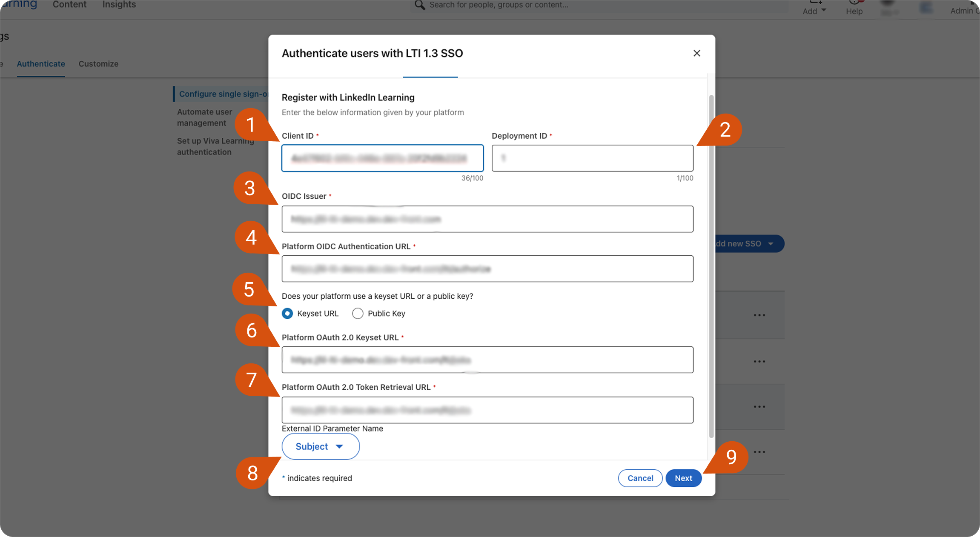Open more options for first SSO row
The height and width of the screenshot is (537, 980).
point(759,315)
